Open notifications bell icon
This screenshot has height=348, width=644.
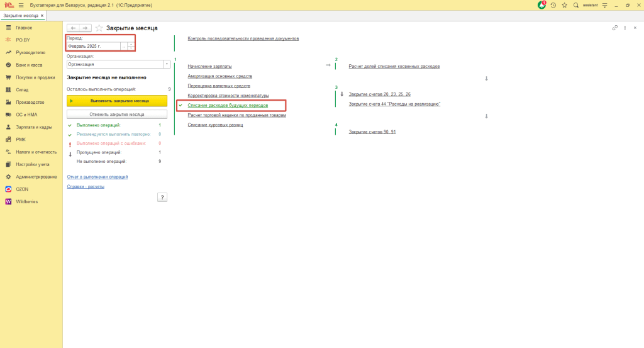tap(541, 5)
